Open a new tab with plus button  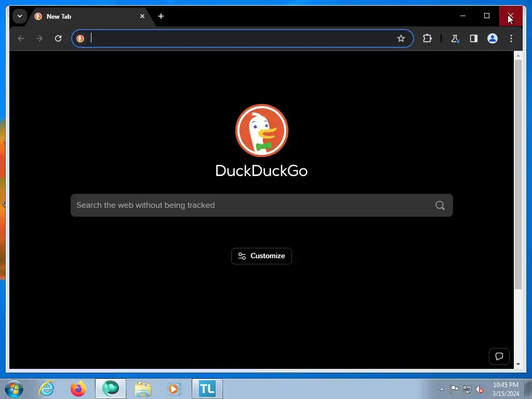161,16
